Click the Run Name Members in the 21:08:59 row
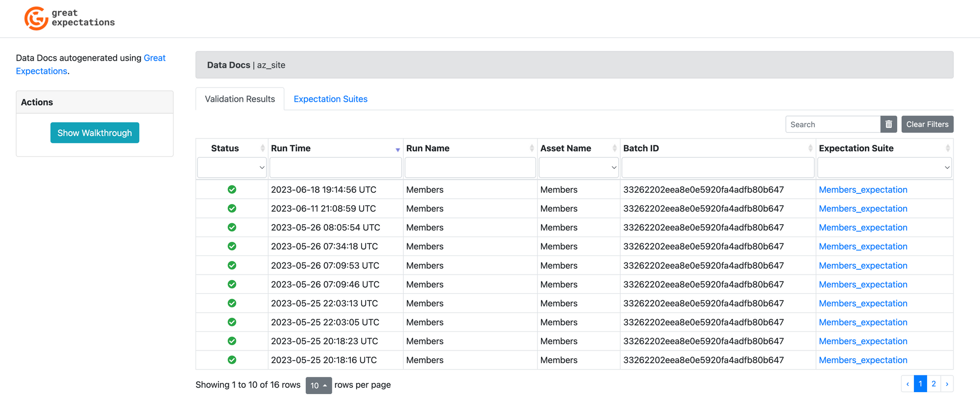This screenshot has height=398, width=980. (425, 209)
